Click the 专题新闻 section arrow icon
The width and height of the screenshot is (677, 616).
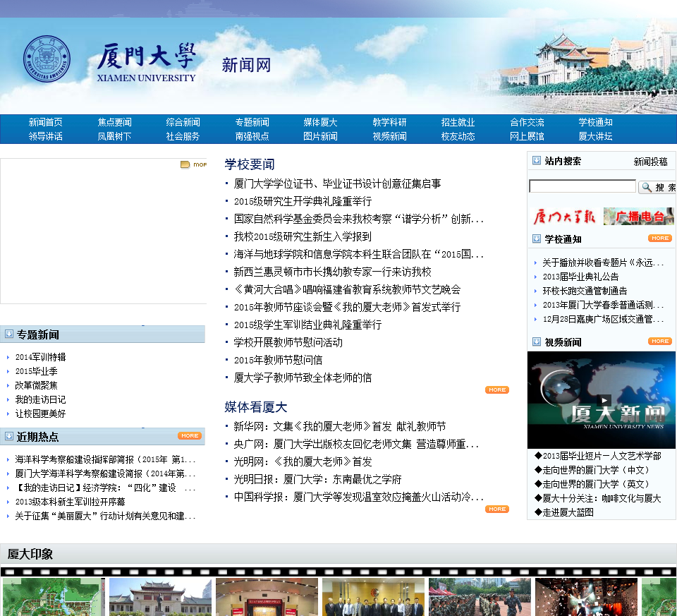coord(9,334)
